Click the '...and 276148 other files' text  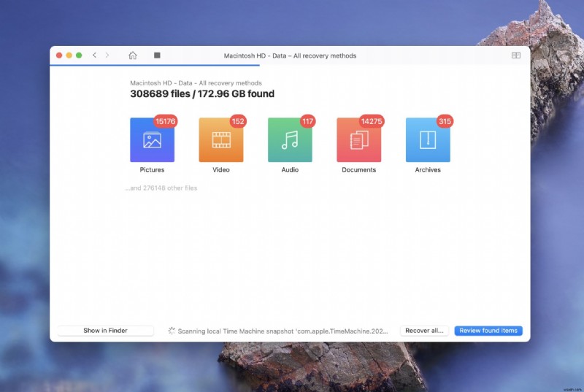161,188
